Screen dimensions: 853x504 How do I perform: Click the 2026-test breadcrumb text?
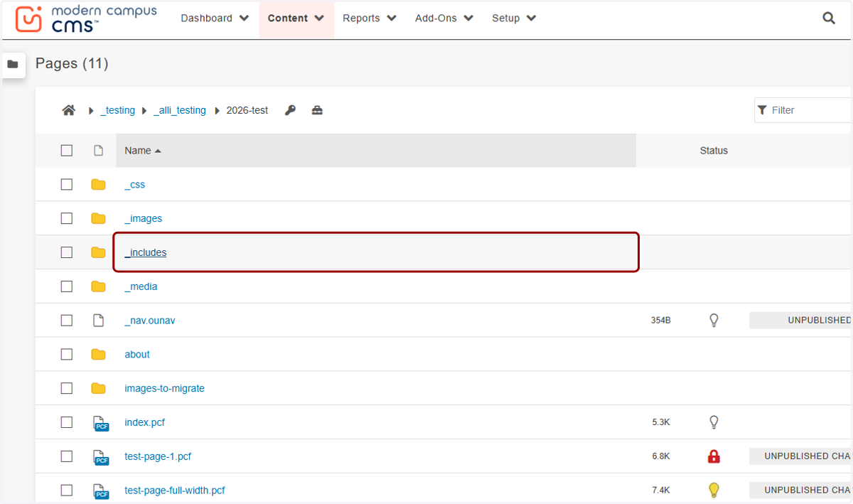(247, 110)
